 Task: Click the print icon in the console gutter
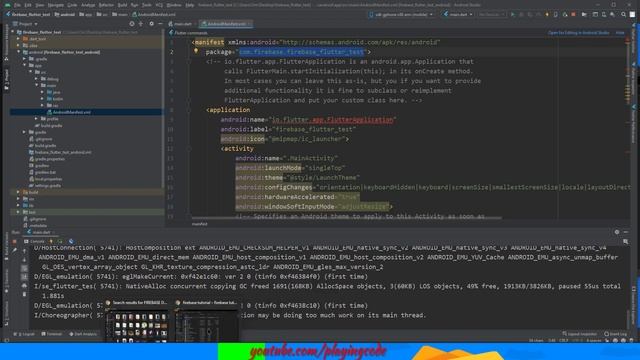point(24,285)
